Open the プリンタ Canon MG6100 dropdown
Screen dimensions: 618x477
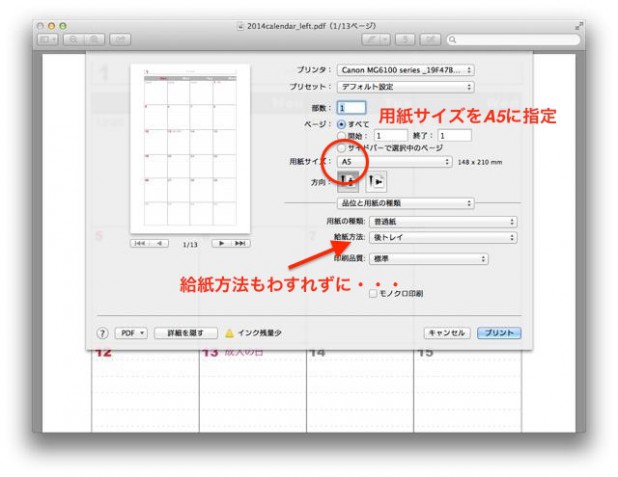[406, 70]
